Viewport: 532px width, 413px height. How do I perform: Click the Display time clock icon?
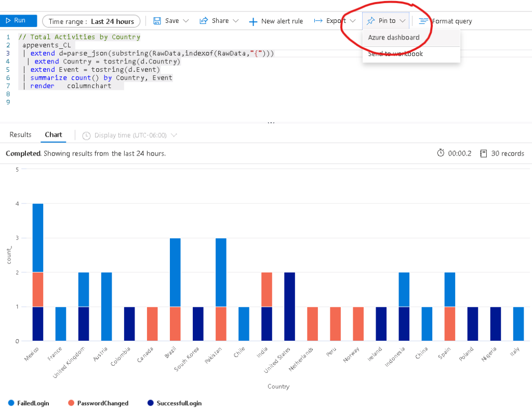pos(86,135)
